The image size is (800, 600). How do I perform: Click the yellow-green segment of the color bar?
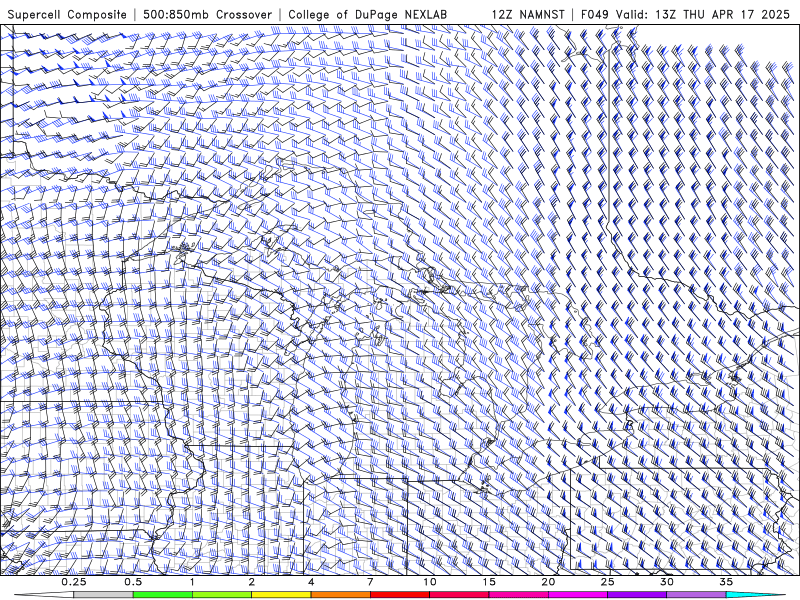pyautogui.click(x=221, y=595)
